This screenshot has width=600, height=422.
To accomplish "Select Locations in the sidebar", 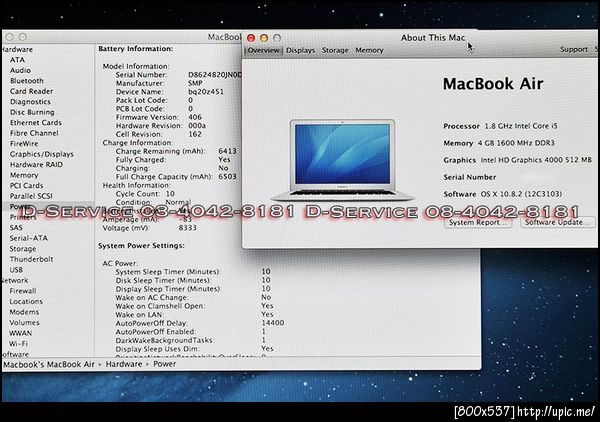I will click(26, 301).
